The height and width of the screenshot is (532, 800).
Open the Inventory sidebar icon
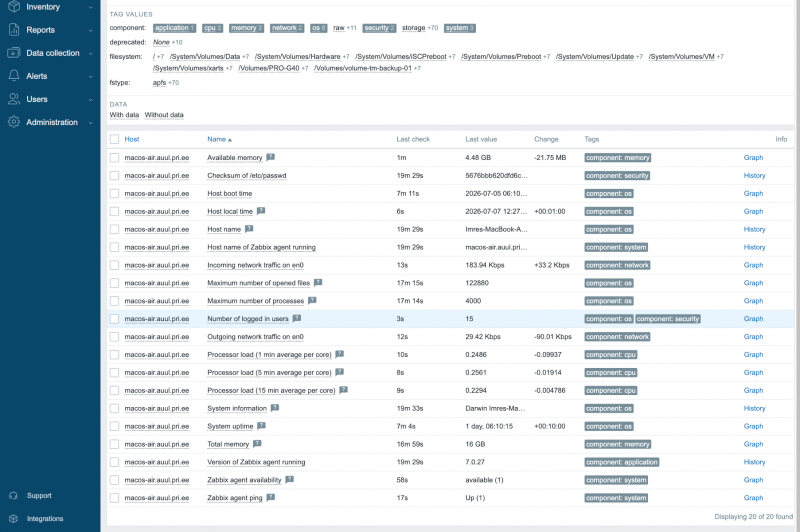point(14,7)
